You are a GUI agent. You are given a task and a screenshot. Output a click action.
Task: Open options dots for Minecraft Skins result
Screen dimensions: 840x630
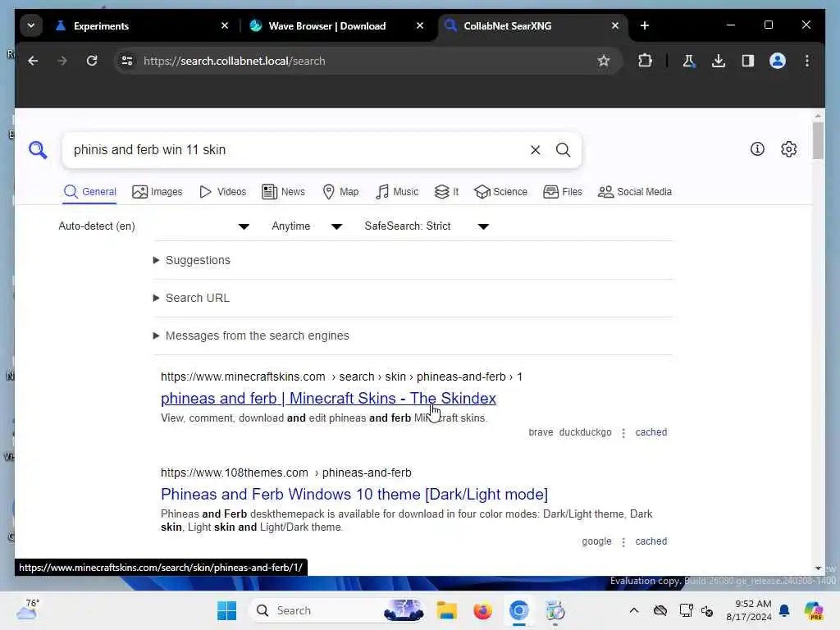(623, 433)
